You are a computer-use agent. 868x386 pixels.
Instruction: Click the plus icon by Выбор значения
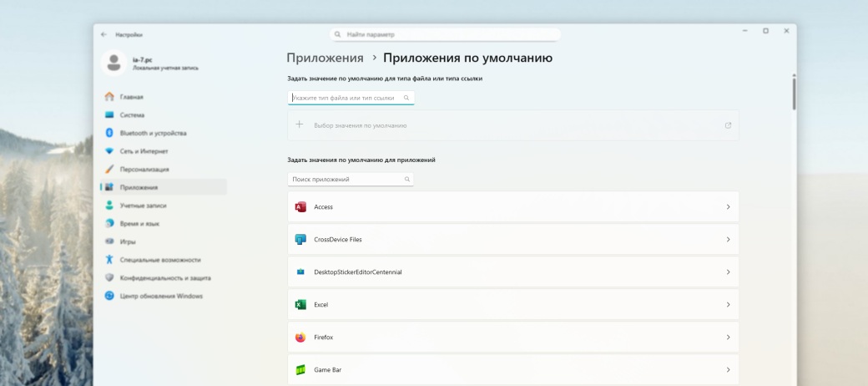point(299,124)
